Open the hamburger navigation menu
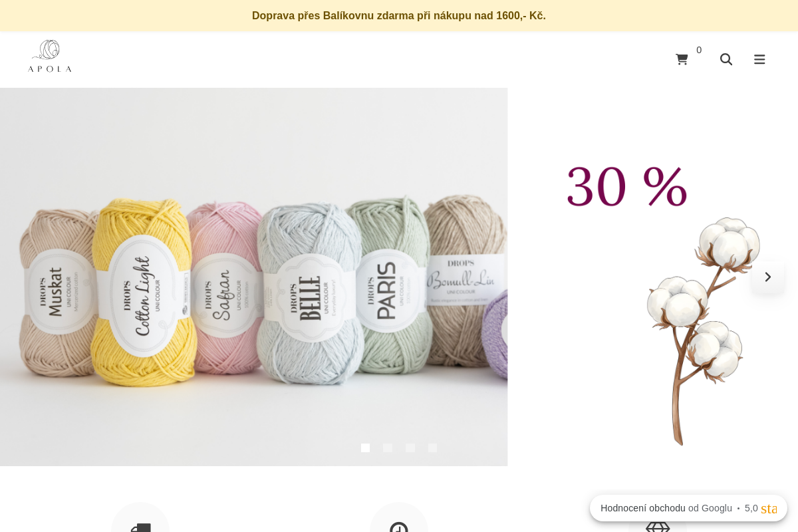The width and height of the screenshot is (798, 532). click(x=759, y=59)
